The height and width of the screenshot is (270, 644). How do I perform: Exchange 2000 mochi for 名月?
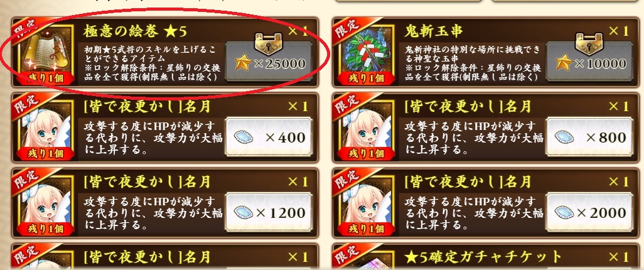tap(589, 212)
